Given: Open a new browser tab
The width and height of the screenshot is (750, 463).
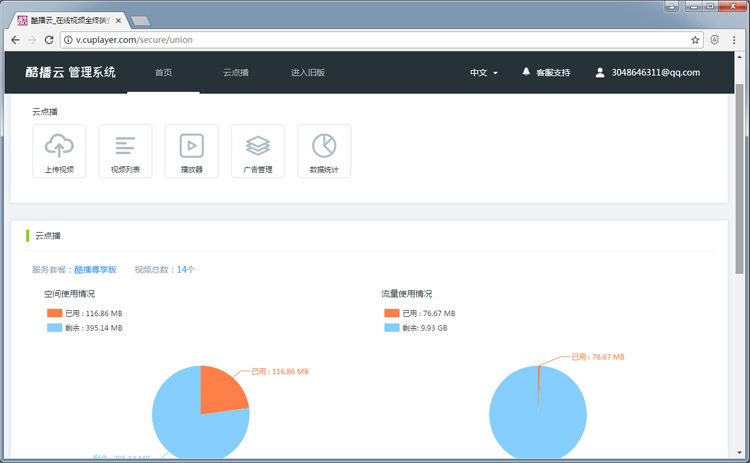Looking at the screenshot, I should click(x=140, y=21).
